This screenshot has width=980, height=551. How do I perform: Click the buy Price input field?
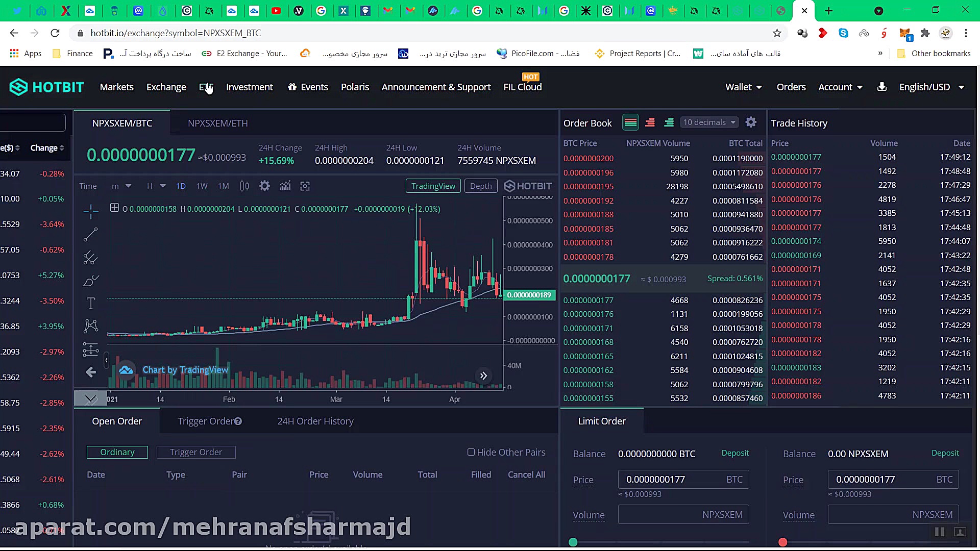pyautogui.click(x=683, y=480)
